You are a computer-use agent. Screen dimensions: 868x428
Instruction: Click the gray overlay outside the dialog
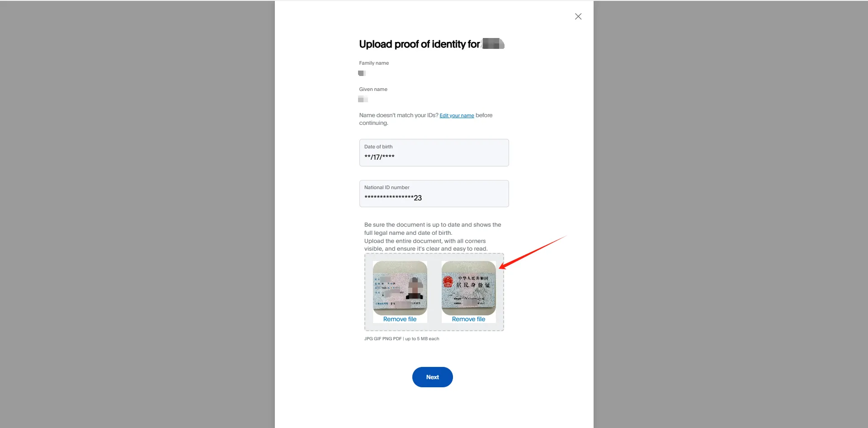click(x=136, y=213)
